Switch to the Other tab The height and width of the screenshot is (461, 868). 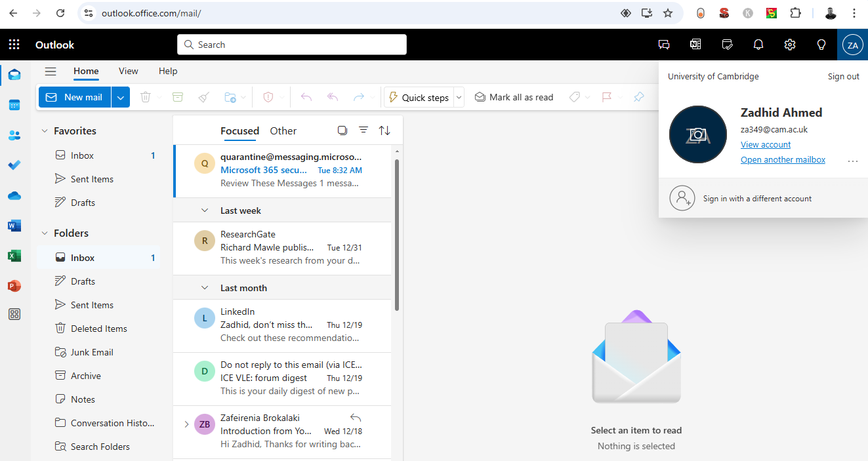point(283,130)
